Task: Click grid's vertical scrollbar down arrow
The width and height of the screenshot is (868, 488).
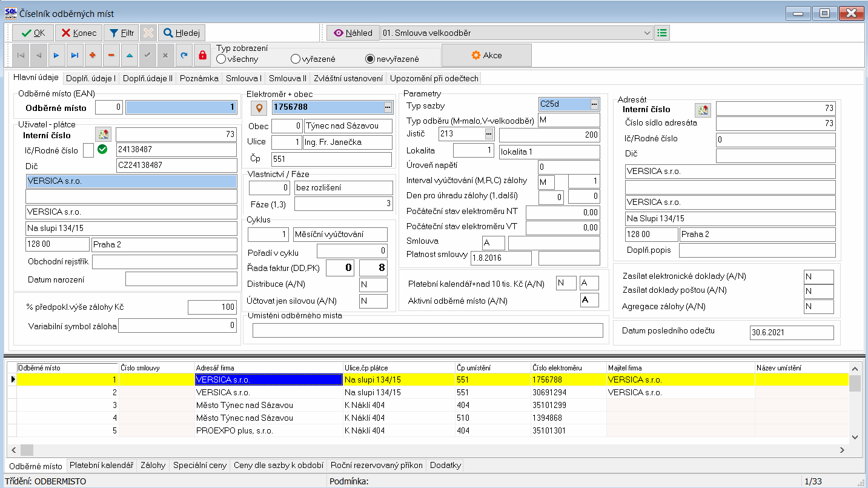Action: click(x=855, y=436)
